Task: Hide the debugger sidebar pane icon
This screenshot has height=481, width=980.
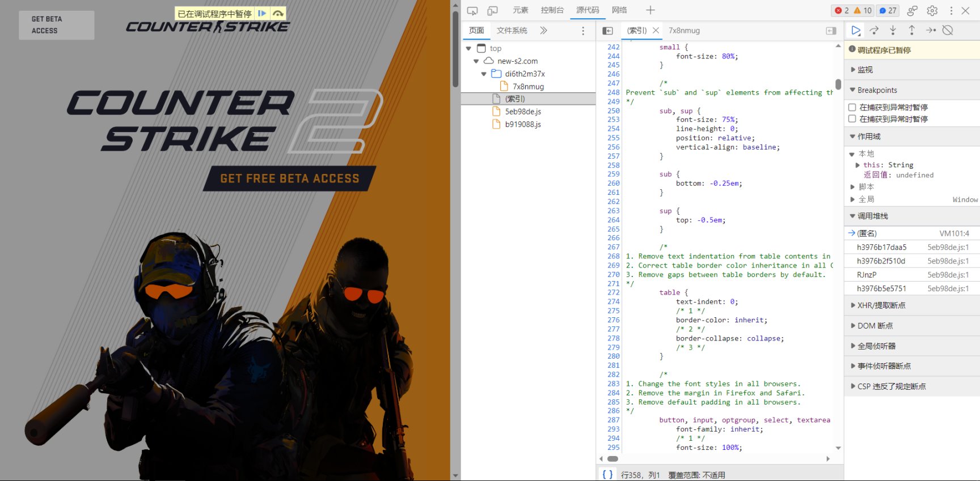Action: pyautogui.click(x=831, y=31)
